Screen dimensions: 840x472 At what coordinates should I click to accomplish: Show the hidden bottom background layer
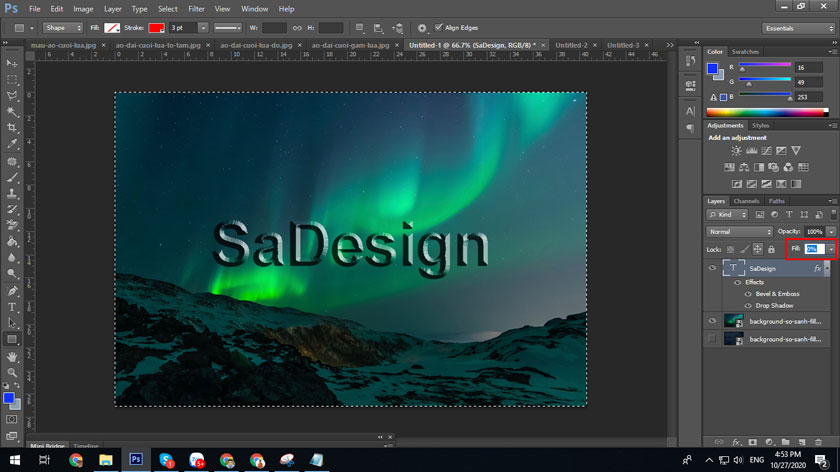coord(712,339)
